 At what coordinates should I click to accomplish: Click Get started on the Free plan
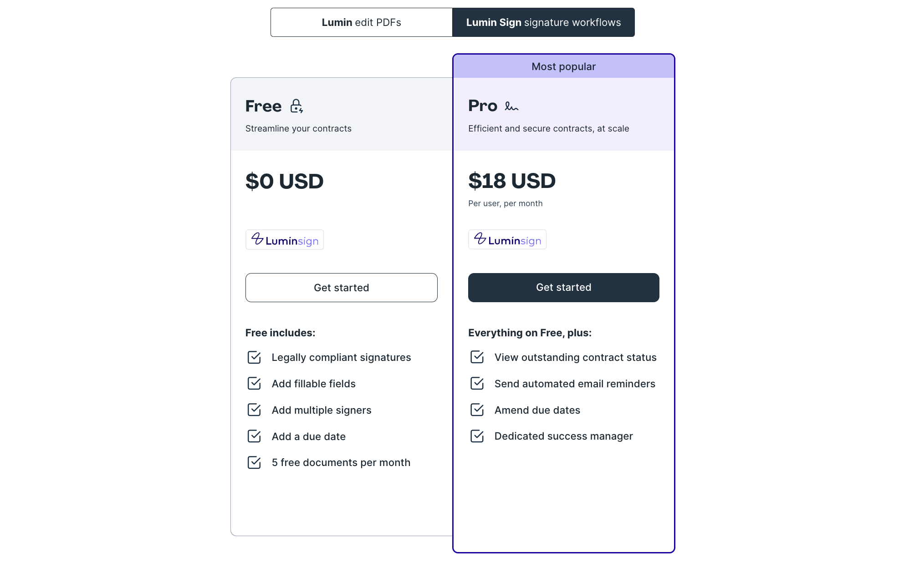click(341, 288)
